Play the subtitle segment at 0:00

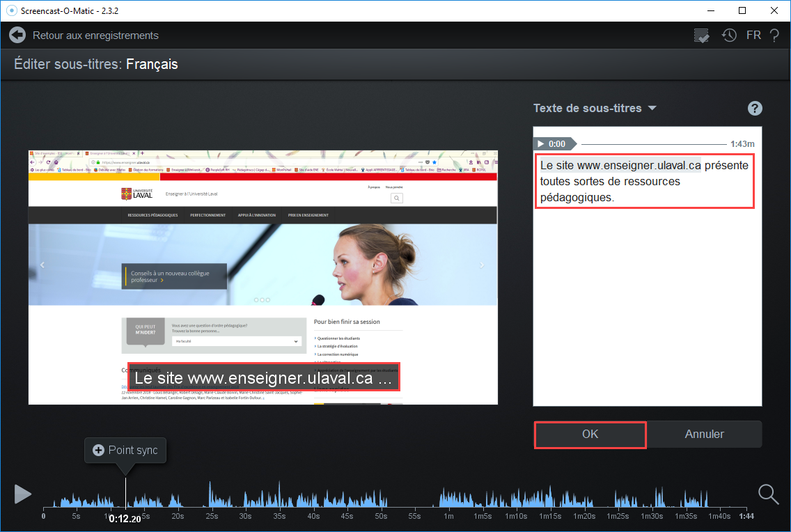(554, 143)
